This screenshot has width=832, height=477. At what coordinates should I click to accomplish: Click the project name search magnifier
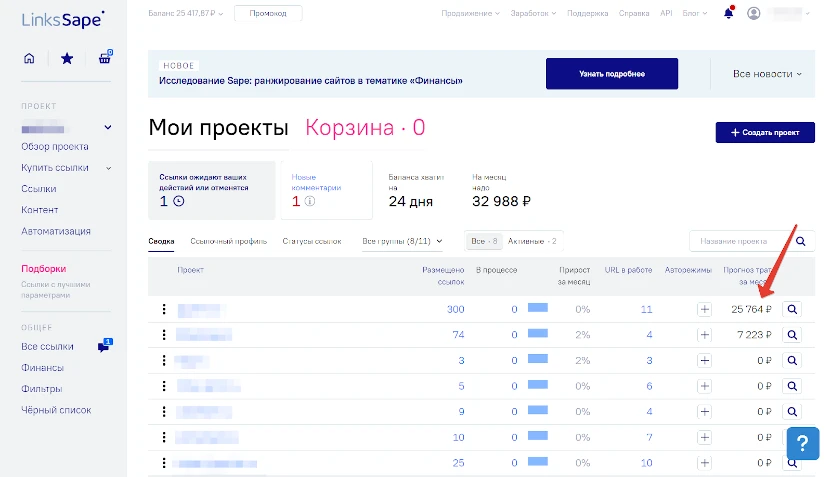click(802, 241)
